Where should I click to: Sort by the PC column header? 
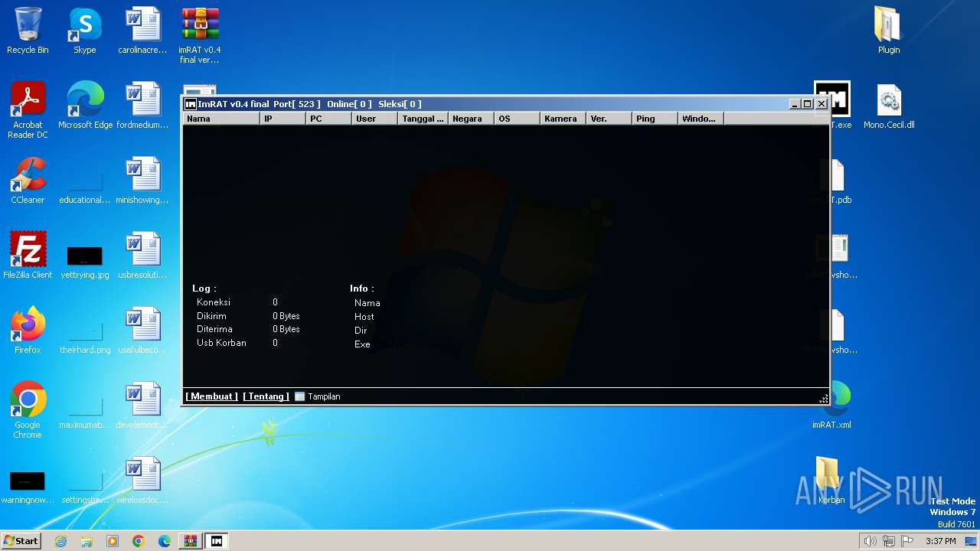329,119
